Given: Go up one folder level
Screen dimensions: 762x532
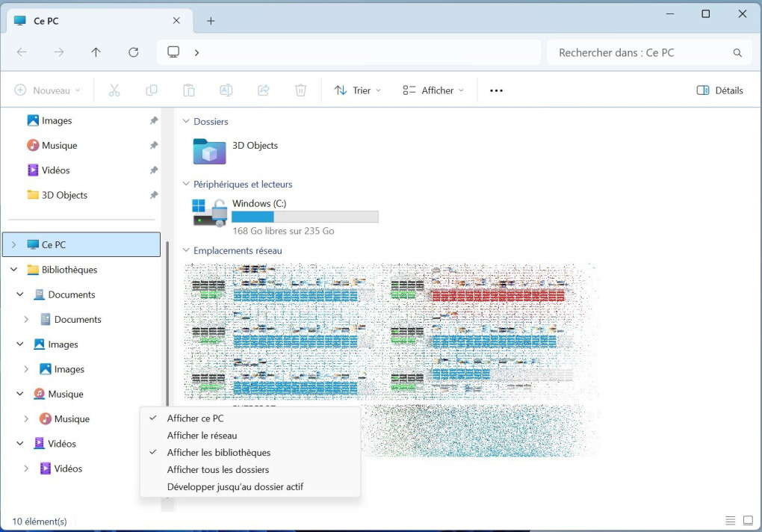Looking at the screenshot, I should (x=96, y=52).
